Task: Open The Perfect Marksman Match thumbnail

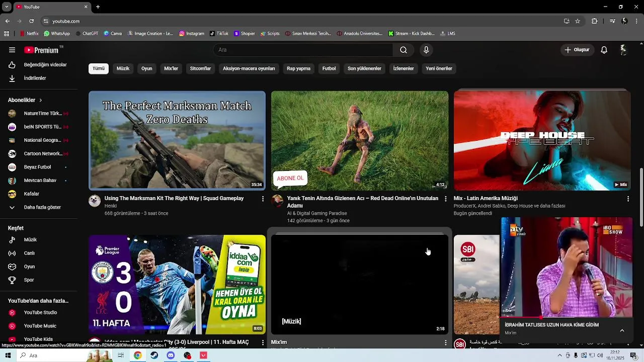Action: pyautogui.click(x=177, y=141)
